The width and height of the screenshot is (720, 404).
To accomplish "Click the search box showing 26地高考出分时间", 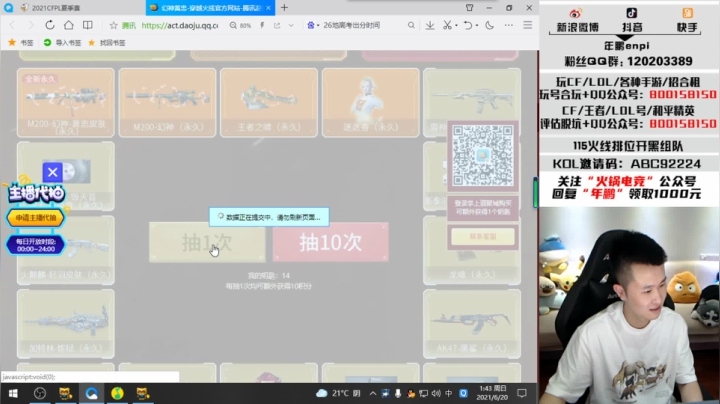I will point(352,25).
